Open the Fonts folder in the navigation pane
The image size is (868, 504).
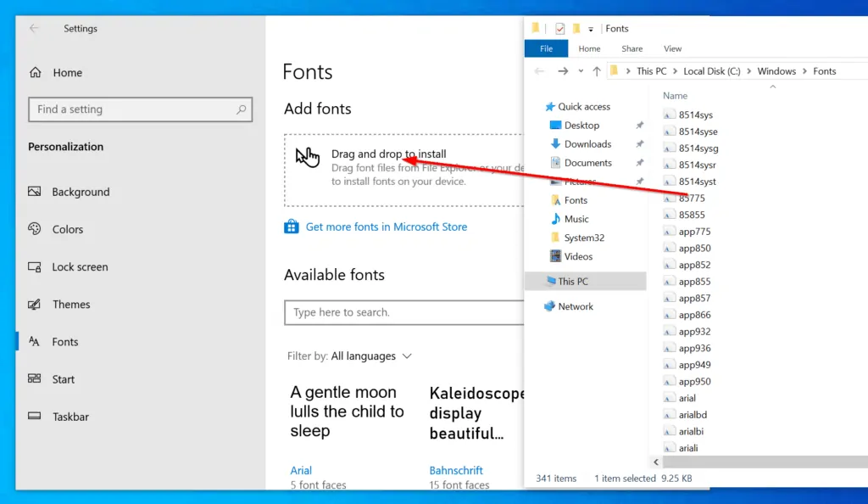575,200
